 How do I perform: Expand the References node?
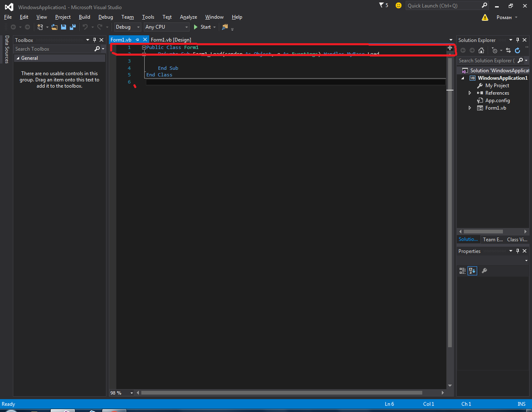pyautogui.click(x=470, y=93)
